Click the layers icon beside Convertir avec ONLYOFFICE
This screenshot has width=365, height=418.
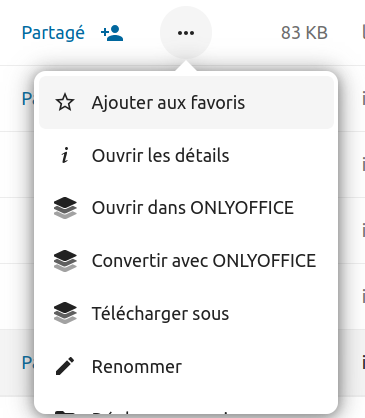click(x=65, y=261)
